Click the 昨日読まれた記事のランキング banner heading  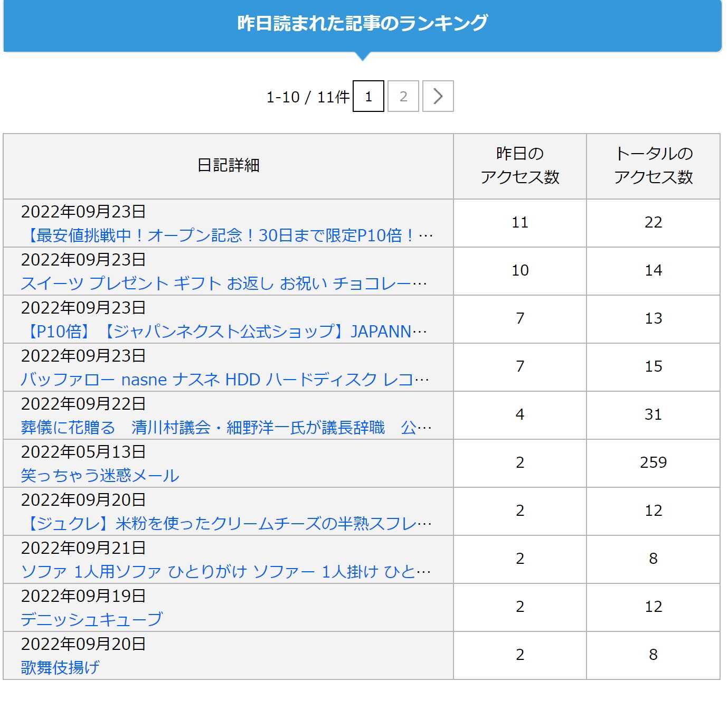tap(363, 23)
